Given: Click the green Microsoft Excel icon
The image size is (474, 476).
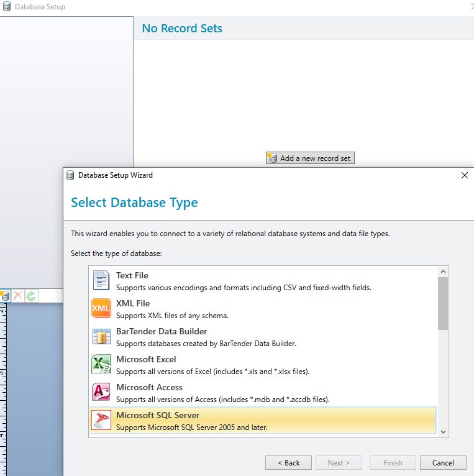Looking at the screenshot, I should pos(101,364).
